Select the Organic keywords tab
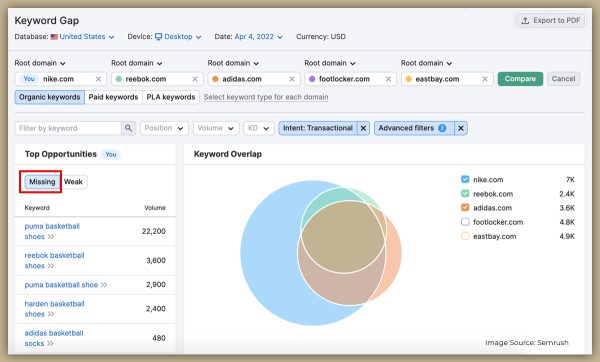This screenshot has height=362, width=600. click(50, 97)
